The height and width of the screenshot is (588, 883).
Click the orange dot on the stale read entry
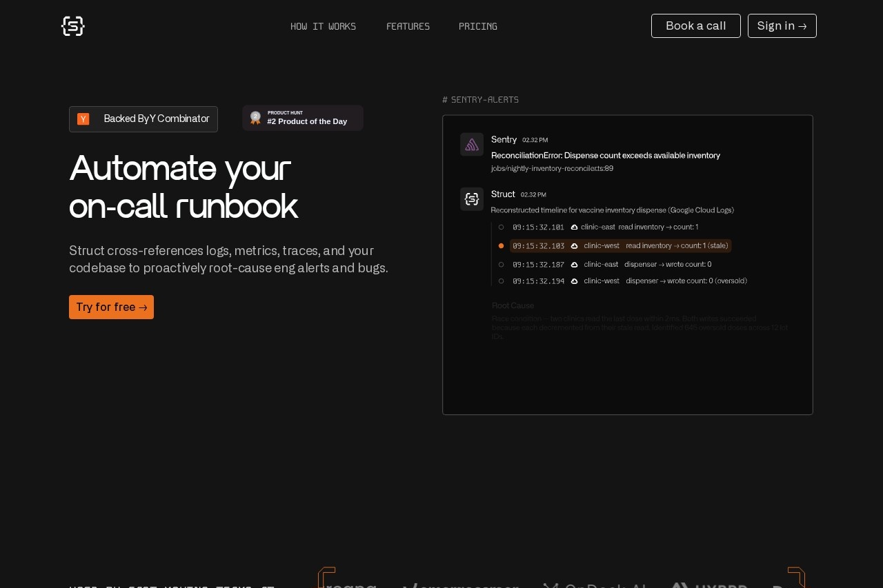[501, 245]
